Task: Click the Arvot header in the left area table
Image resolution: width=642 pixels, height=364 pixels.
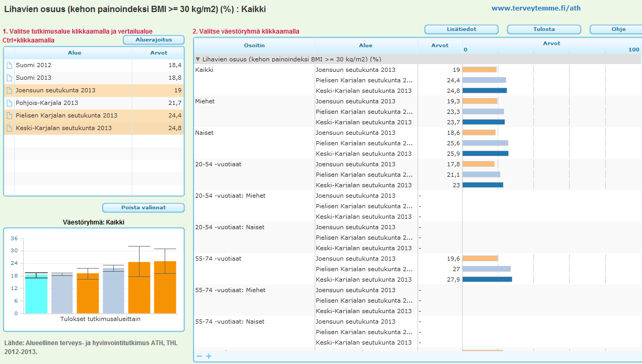Action: coord(158,53)
